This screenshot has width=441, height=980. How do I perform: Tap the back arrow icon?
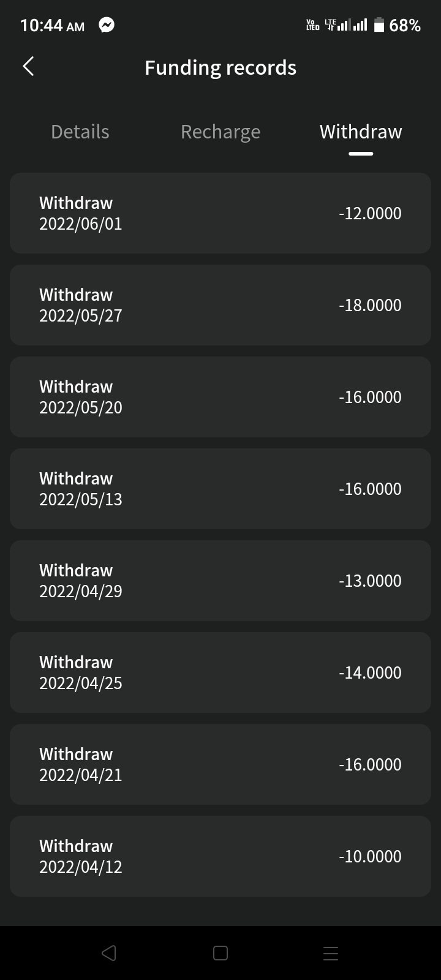(28, 67)
